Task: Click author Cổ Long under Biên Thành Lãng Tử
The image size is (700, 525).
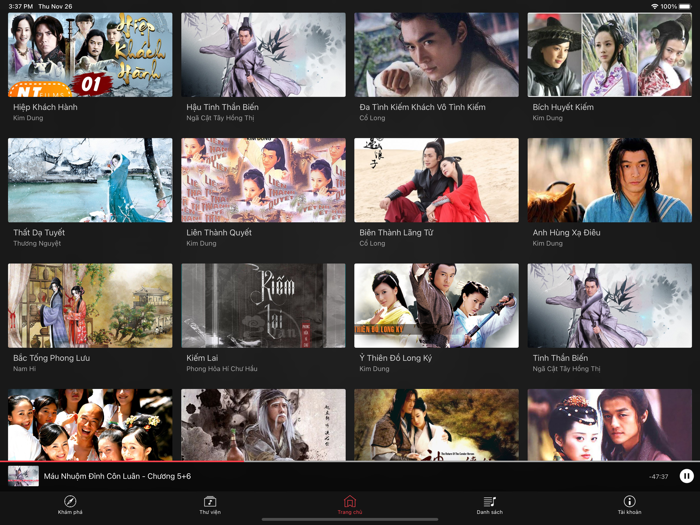Action: pyautogui.click(x=372, y=244)
